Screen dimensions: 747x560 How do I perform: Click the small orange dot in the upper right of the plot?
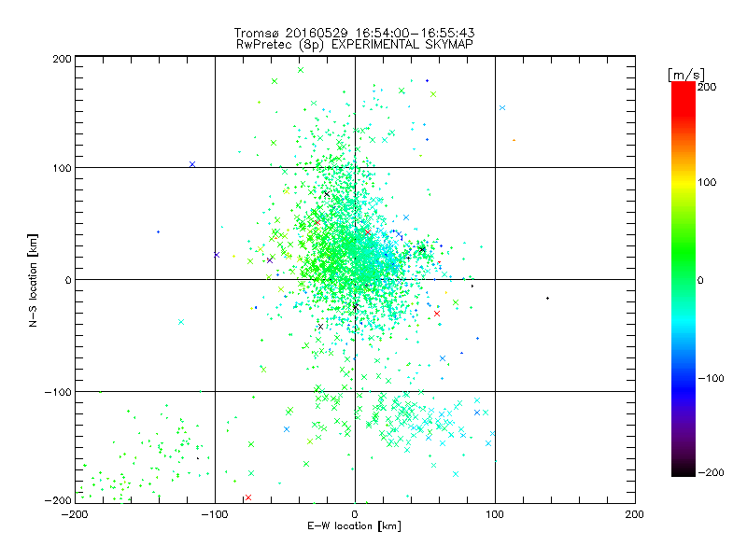(514, 140)
